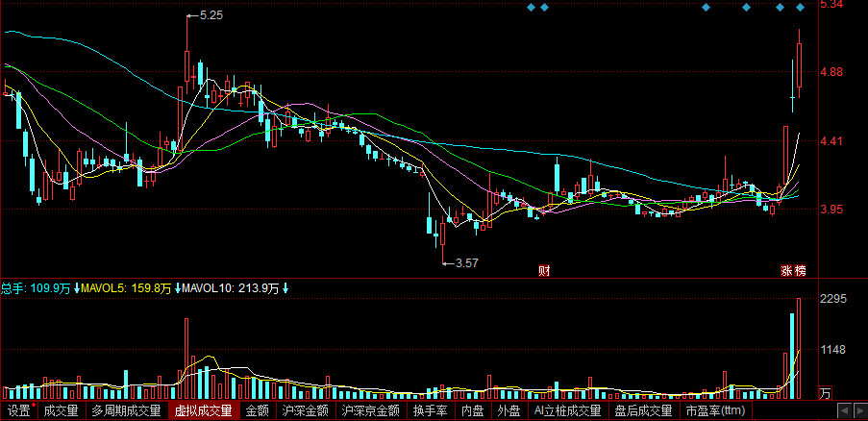Click the 财 marker below the candlesticks
Screen dimensions: 868x421
(545, 270)
